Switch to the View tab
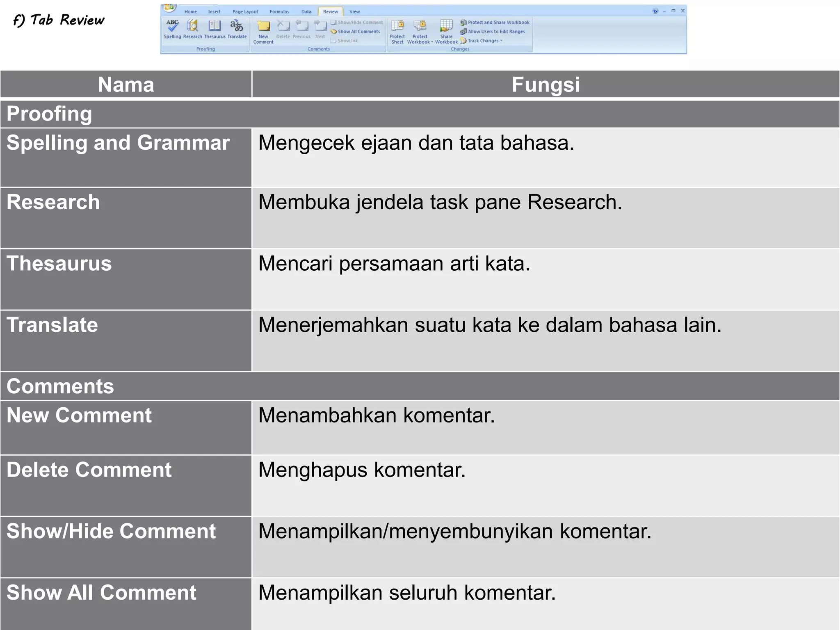The width and height of the screenshot is (840, 630). [x=355, y=11]
